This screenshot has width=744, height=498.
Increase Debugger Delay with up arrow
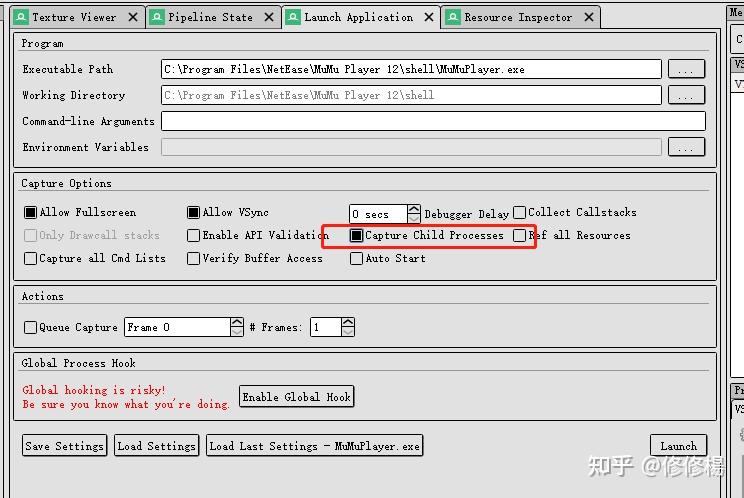tap(414, 209)
